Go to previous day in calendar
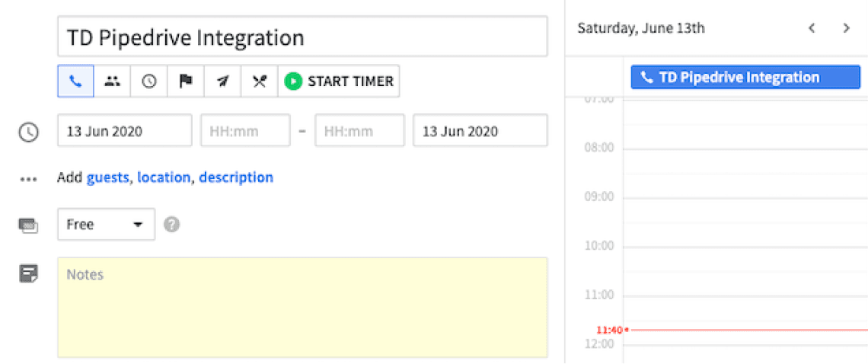868x364 pixels. click(x=812, y=28)
